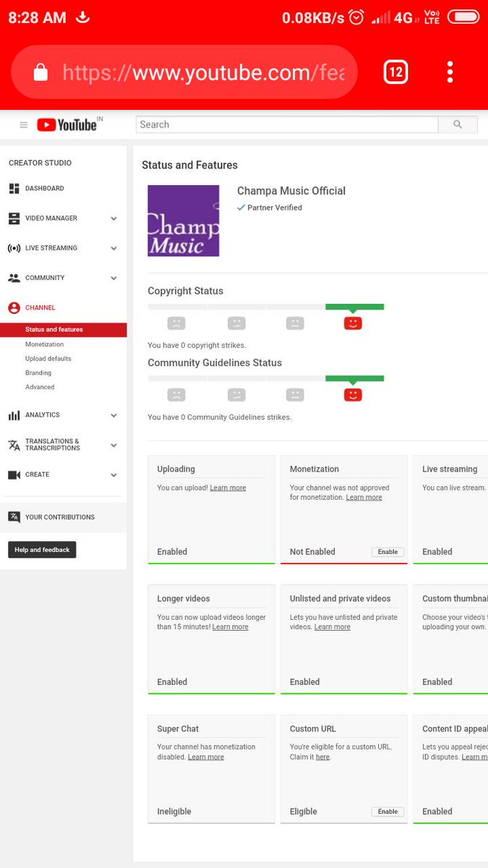Click the Live Streaming broadcast icon
Image resolution: width=488 pixels, height=868 pixels.
(14, 248)
